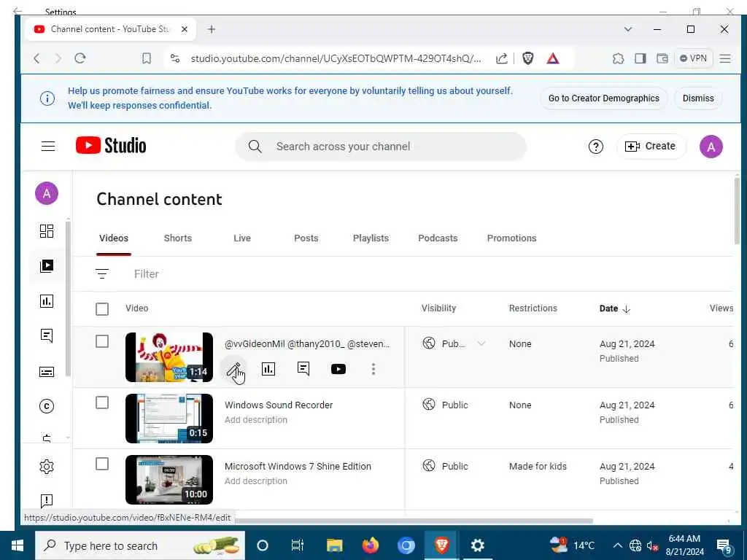This screenshot has width=747, height=560.
Task: Launch Firefox from the taskbar
Action: tap(370, 545)
